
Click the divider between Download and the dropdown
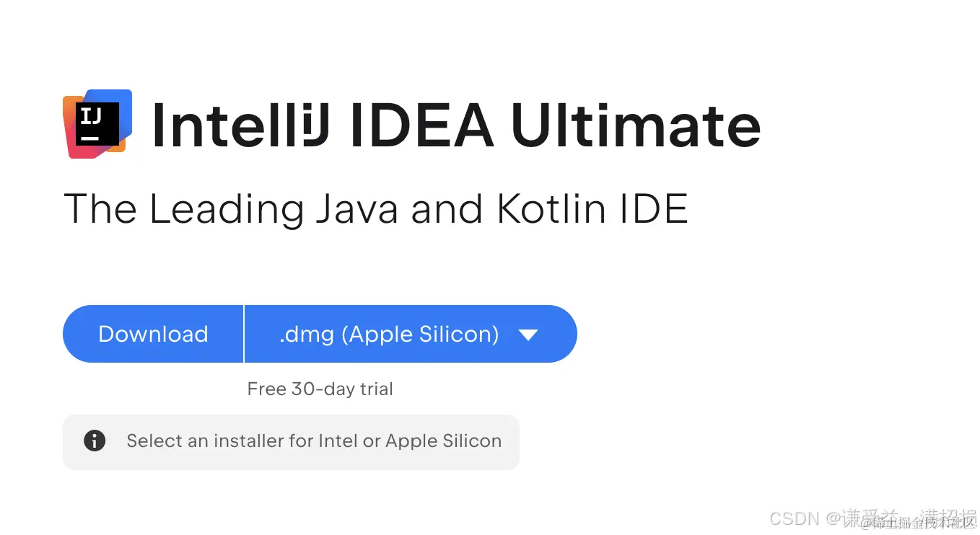[244, 334]
